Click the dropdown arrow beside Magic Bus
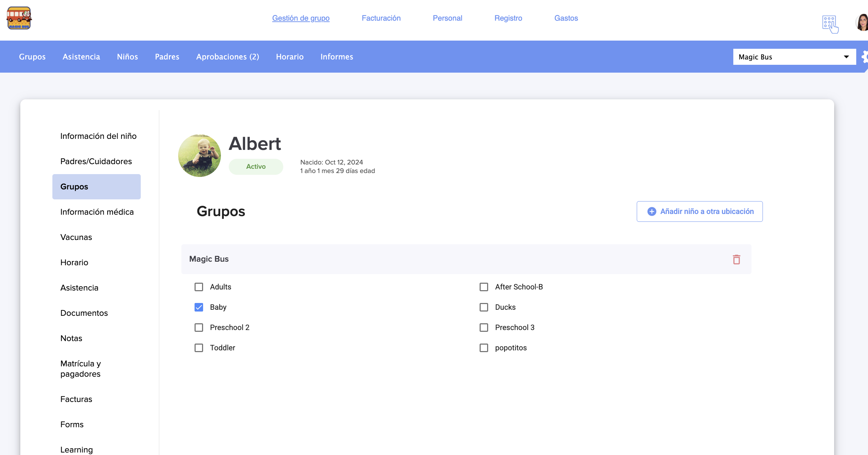 click(846, 57)
